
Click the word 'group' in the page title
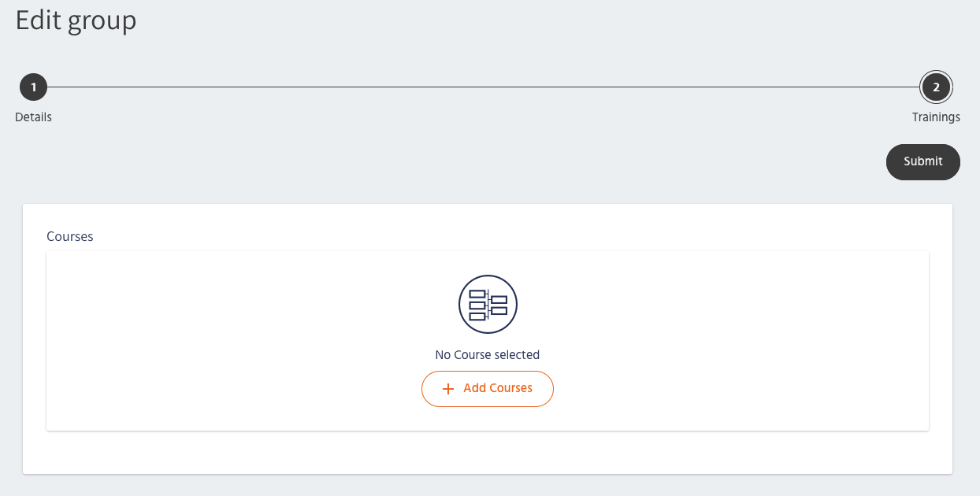pos(102,21)
